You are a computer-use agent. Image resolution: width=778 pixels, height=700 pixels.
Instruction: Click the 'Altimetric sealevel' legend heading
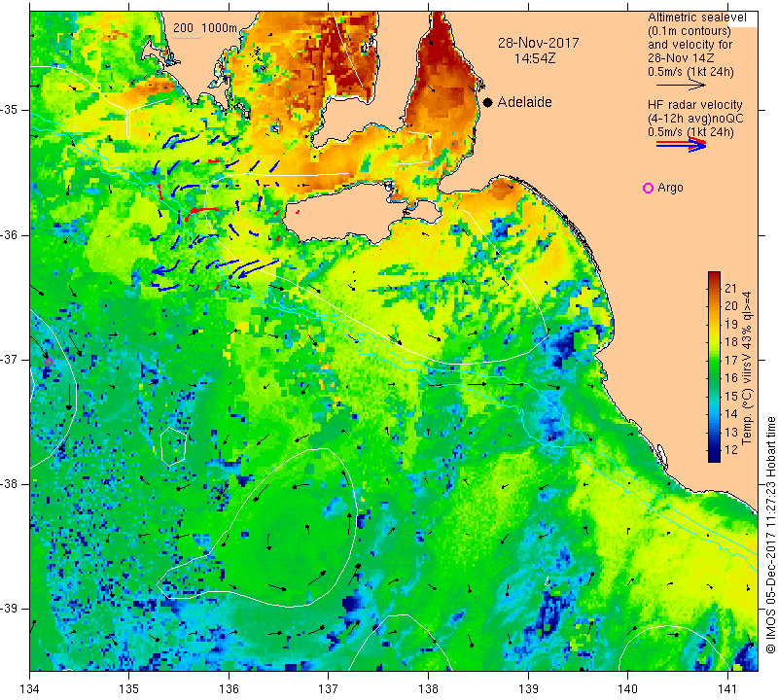point(696,17)
